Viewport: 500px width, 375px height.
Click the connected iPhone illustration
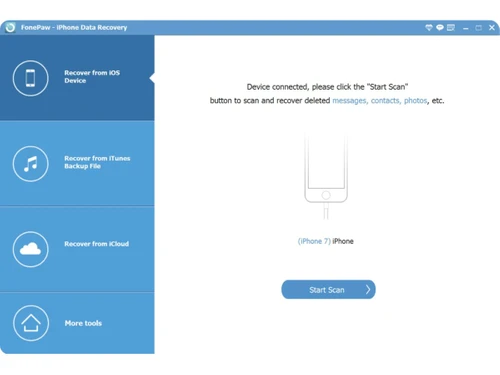click(326, 176)
